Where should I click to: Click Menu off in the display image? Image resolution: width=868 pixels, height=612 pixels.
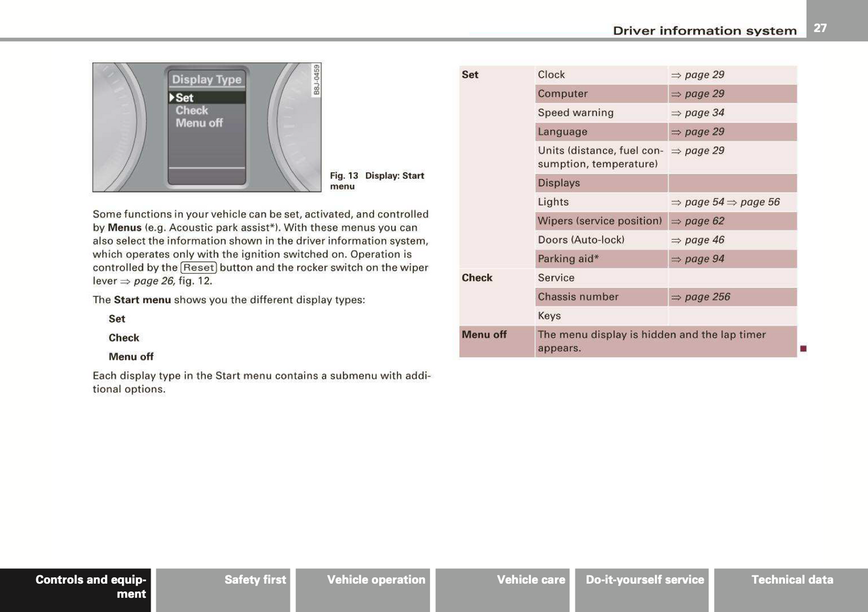point(199,123)
